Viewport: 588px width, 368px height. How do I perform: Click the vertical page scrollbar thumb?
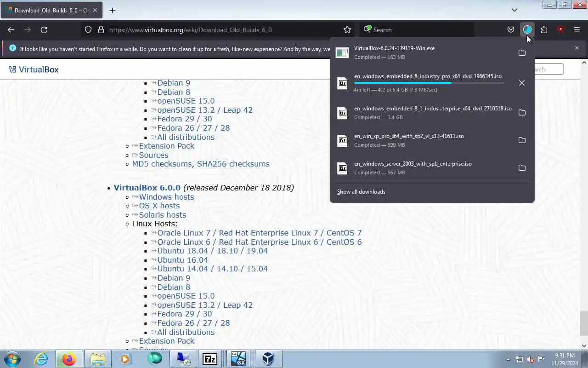584,323
